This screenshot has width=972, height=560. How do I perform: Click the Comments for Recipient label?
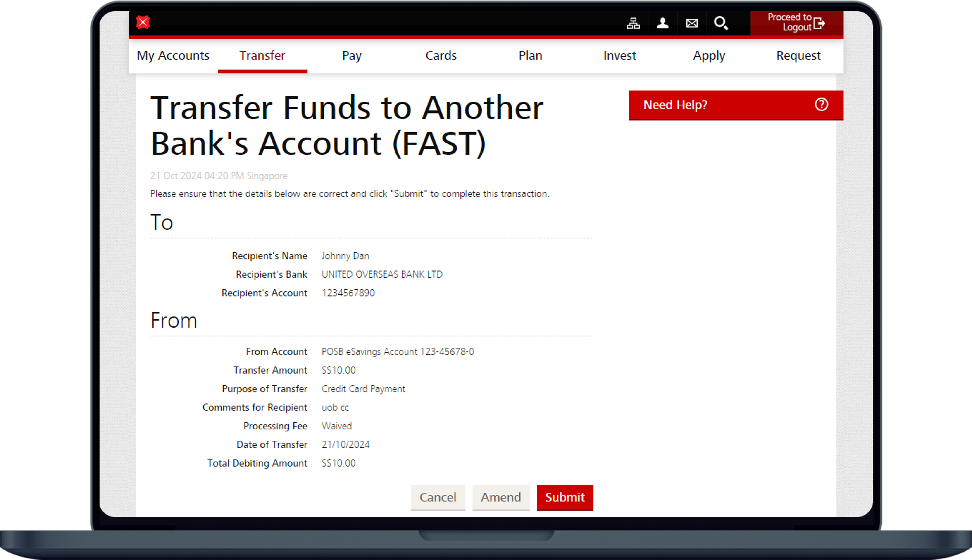255,408
